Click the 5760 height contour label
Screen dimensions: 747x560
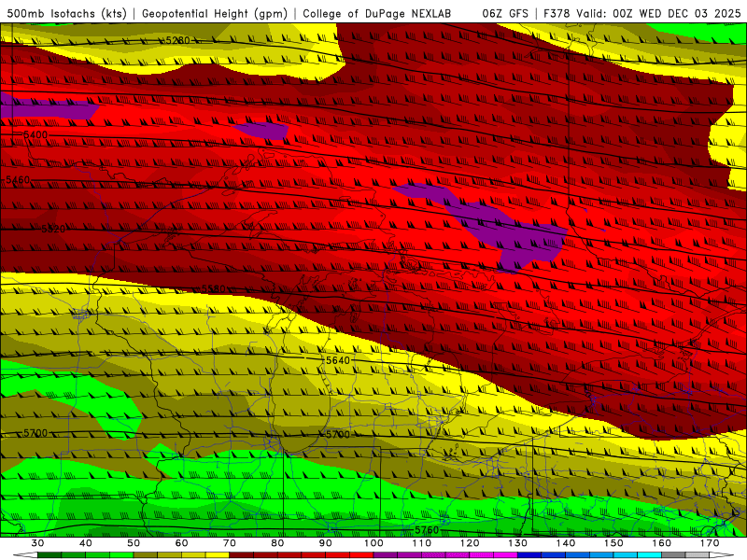point(427,530)
